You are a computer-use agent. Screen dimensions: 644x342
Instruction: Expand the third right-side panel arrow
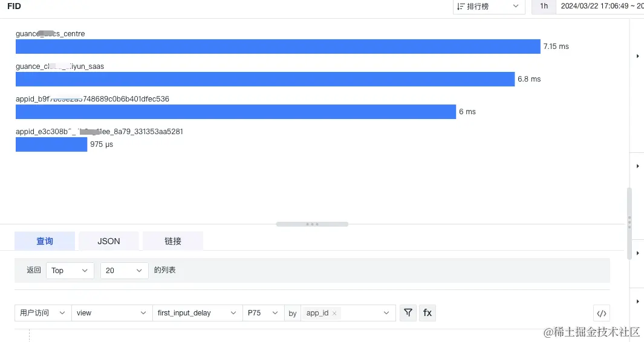[637, 253]
